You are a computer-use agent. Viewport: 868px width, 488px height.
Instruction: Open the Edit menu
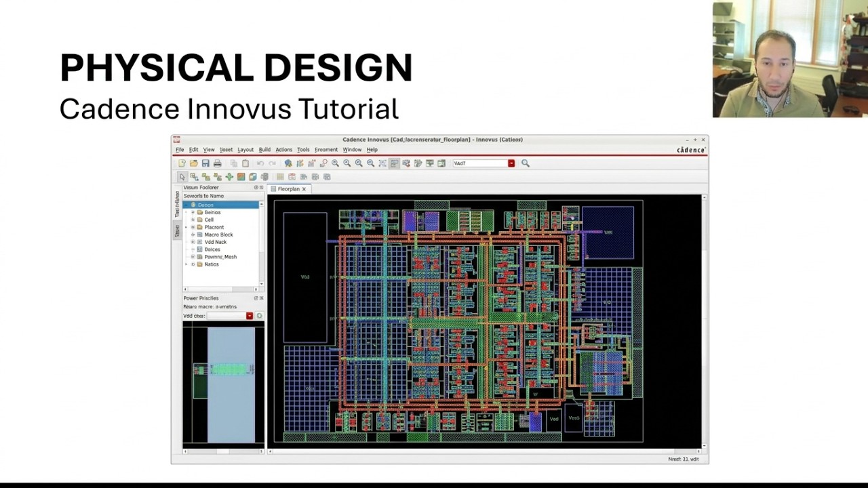click(x=193, y=150)
